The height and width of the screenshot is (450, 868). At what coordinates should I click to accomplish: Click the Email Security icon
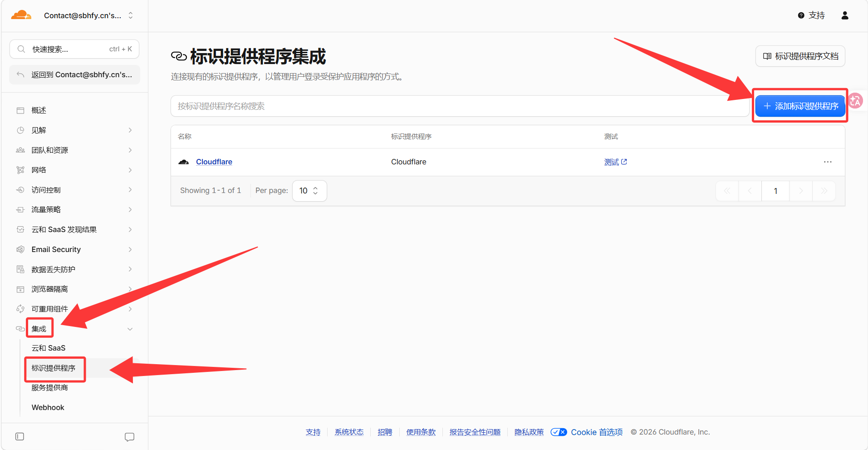click(20, 249)
